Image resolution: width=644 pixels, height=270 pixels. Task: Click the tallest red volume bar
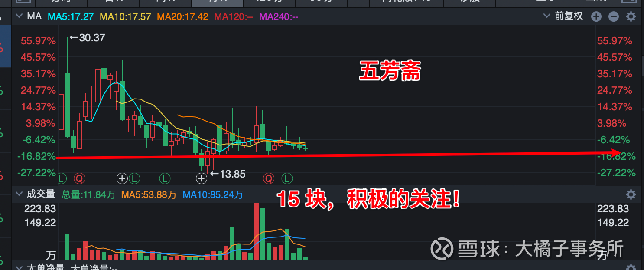[x=257, y=231]
